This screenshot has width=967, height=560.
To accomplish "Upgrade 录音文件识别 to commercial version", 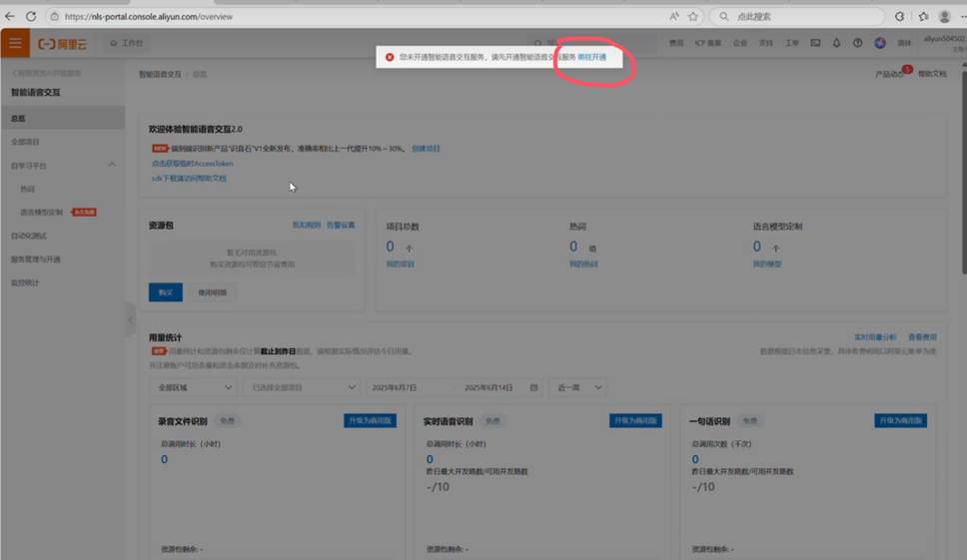I will click(370, 421).
